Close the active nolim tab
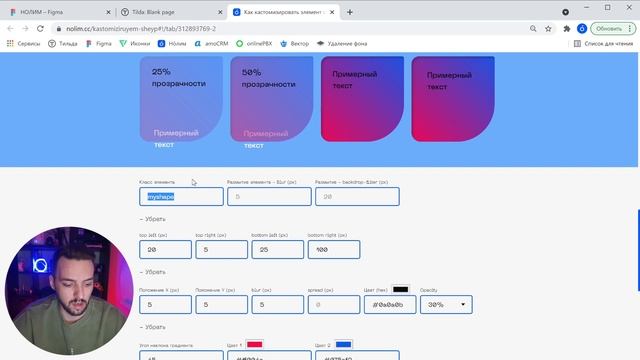Image resolution: width=640 pixels, height=360 pixels. [x=332, y=12]
